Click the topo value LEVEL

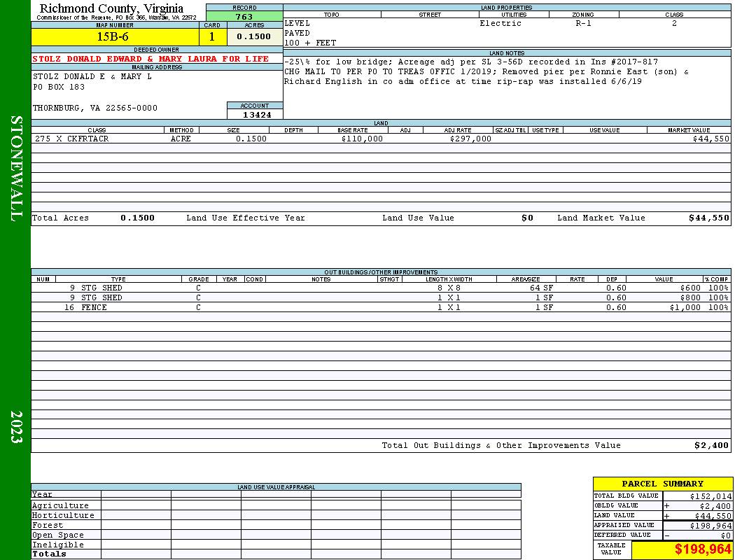pyautogui.click(x=297, y=23)
